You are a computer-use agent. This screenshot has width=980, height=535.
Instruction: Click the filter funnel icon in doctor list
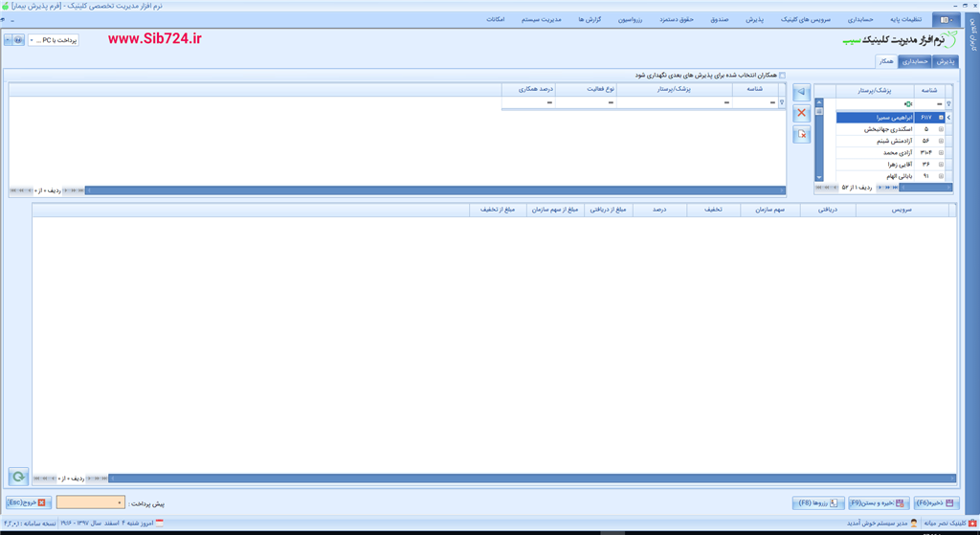(948, 103)
